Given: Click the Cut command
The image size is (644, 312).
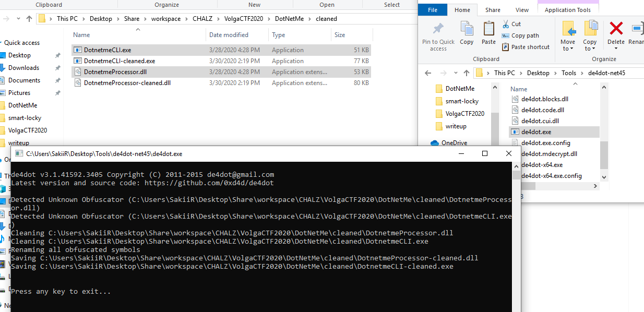Looking at the screenshot, I should click(x=511, y=24).
